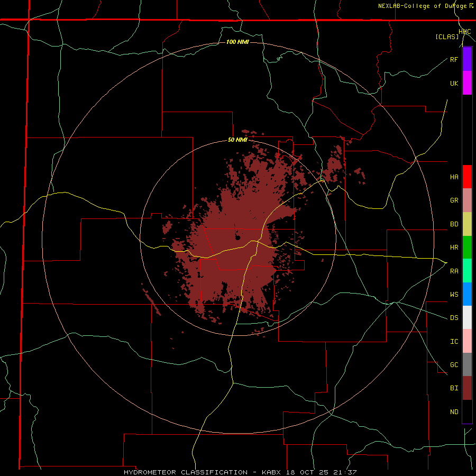This screenshot has width=476, height=476.
Task: Click the BD legend label
Action: tap(454, 224)
